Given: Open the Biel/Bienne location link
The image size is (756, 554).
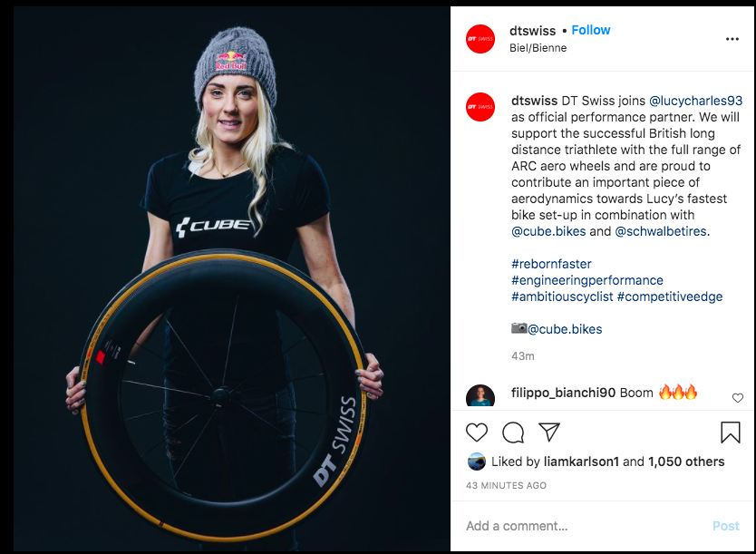Looking at the screenshot, I should coord(538,48).
